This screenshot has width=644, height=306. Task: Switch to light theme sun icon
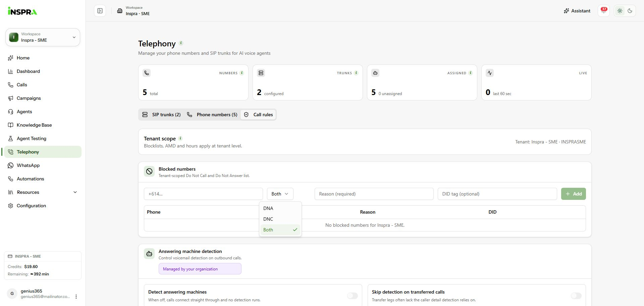[x=620, y=11]
